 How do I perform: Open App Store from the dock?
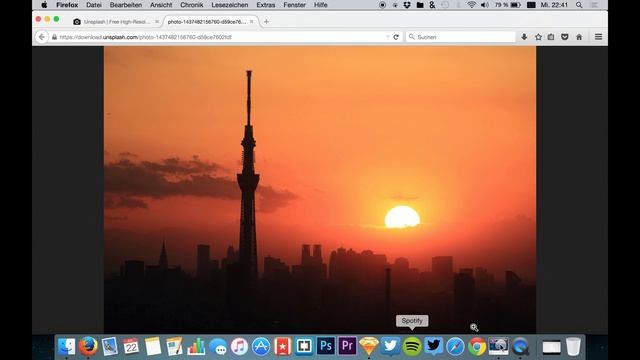[x=261, y=347]
